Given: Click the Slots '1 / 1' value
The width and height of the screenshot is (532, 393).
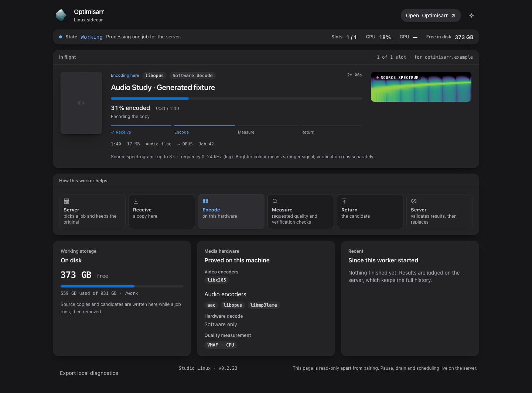Looking at the screenshot, I should [x=352, y=37].
